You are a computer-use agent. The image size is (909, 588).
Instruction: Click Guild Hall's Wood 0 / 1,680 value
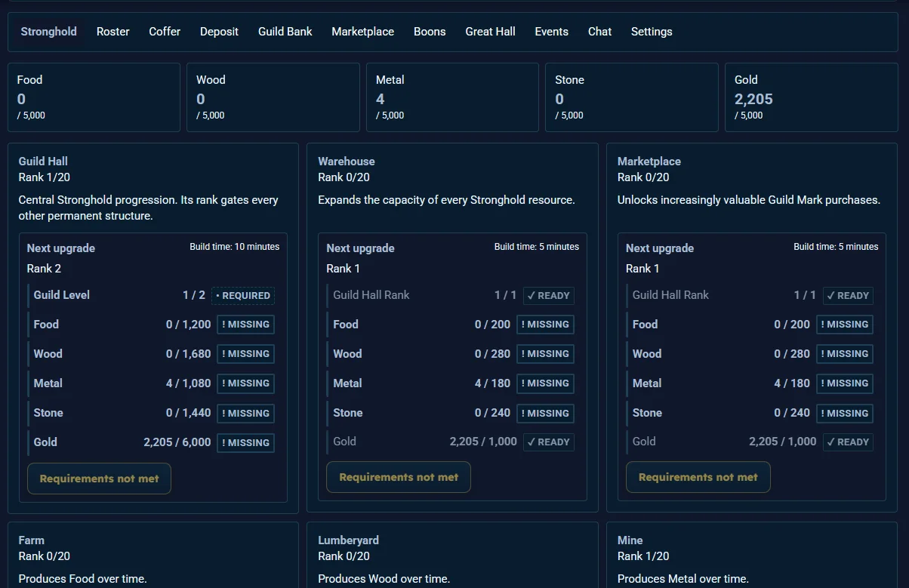click(189, 354)
